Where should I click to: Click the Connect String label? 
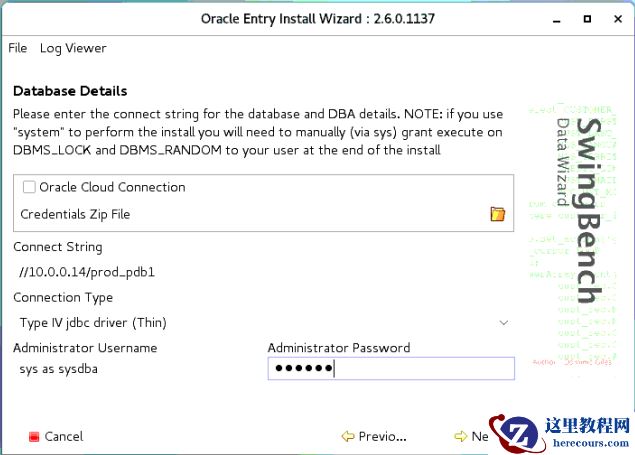coord(58,247)
